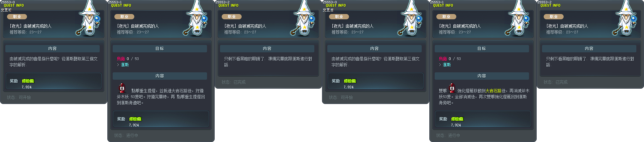Click the leftmost 烏鴉 0 / 50 progress counter

[x=128, y=59]
